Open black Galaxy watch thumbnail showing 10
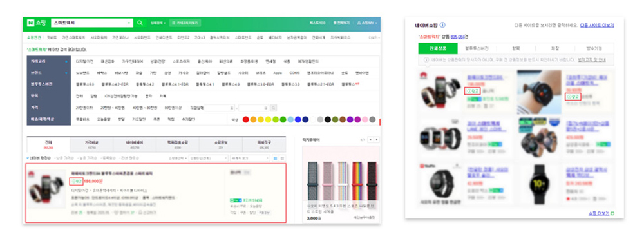Image resolution: width=644 pixels, height=241 pixels. [x=539, y=184]
